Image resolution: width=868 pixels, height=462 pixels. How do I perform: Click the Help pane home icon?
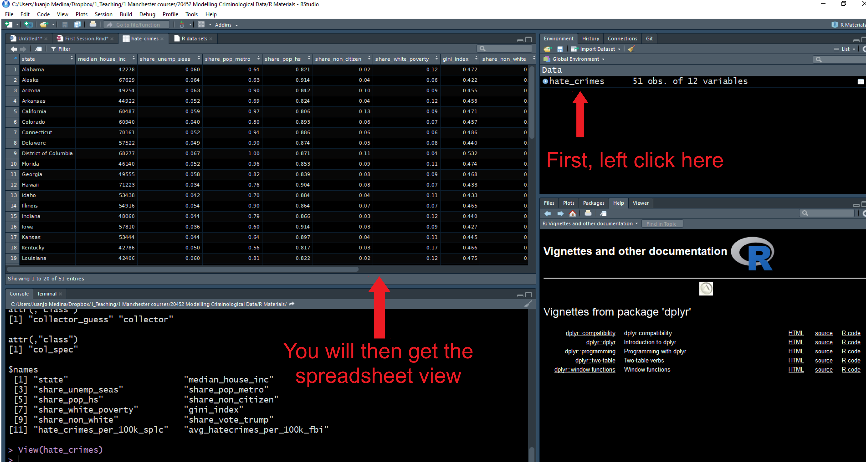point(572,213)
